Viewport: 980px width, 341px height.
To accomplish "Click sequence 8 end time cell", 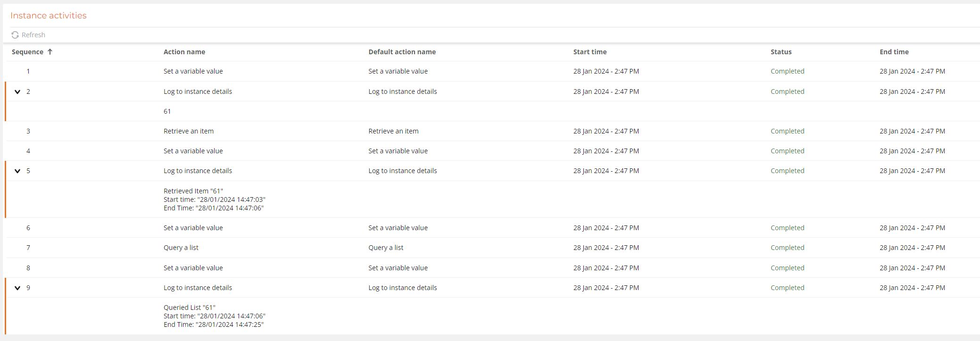I will 912,268.
